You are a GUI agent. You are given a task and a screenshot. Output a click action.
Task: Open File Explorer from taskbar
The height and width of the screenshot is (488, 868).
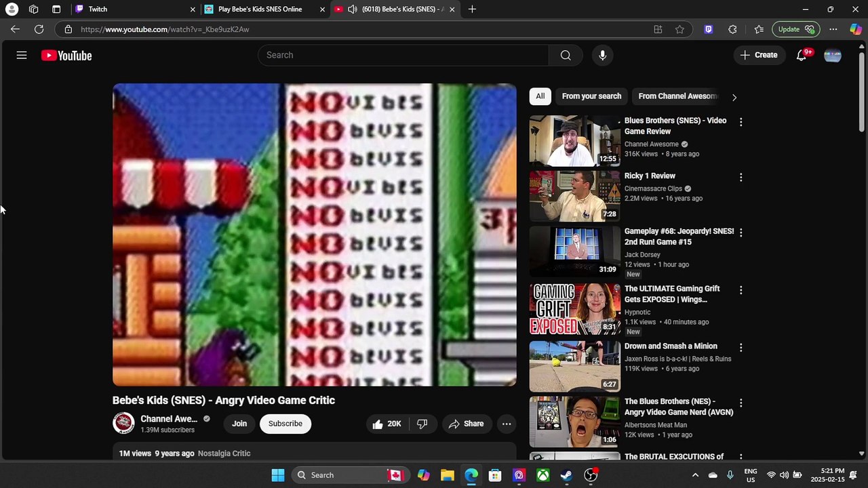[x=448, y=475]
